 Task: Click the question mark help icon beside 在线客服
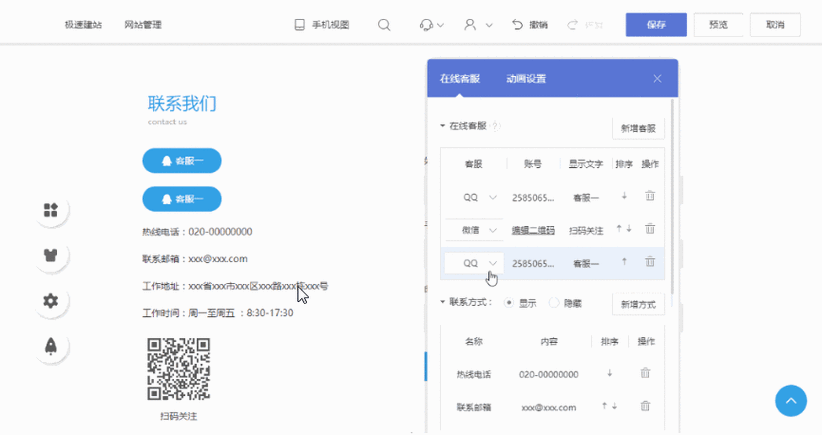(495, 126)
